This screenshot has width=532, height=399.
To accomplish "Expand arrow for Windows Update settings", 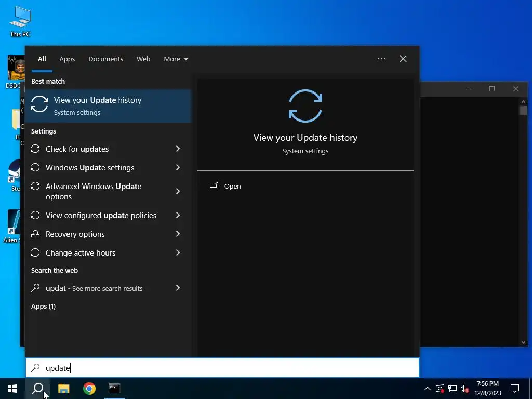I will [178, 167].
